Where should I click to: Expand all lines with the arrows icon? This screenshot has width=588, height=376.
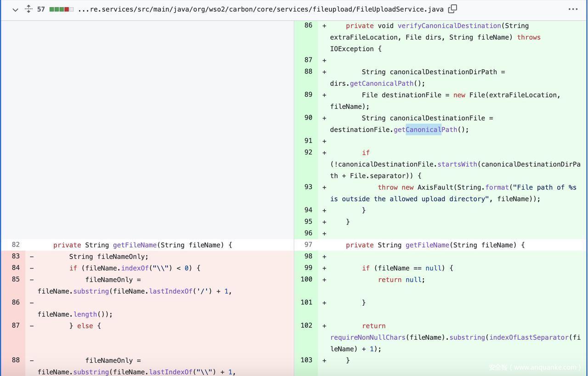[x=28, y=9]
